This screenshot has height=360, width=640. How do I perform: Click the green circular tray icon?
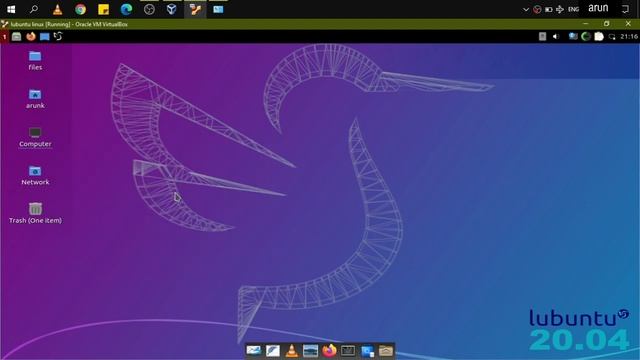586,36
